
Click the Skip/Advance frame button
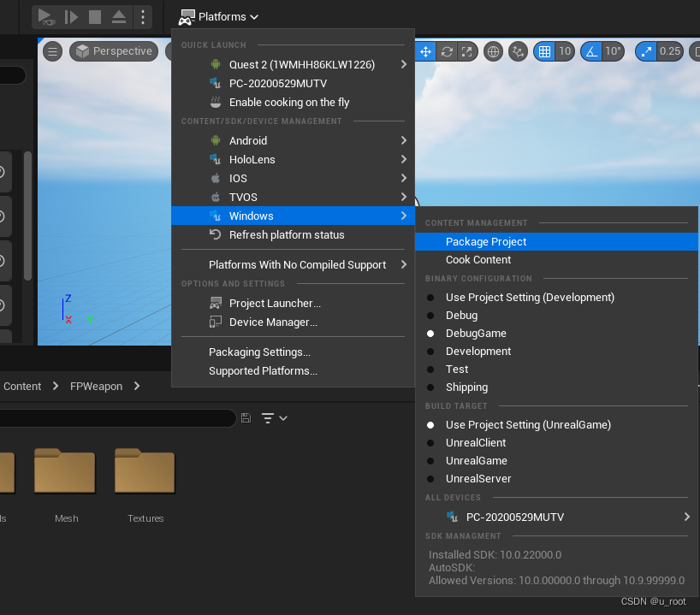71,17
